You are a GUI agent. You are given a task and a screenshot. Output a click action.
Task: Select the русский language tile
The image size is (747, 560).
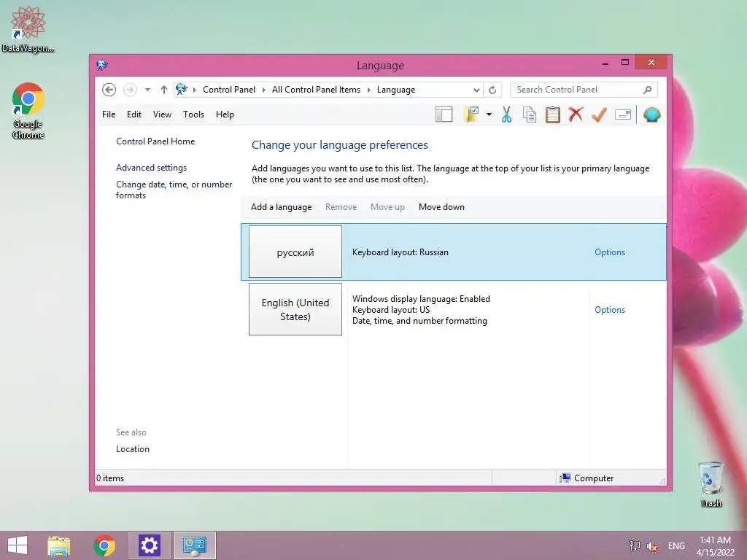pos(295,252)
